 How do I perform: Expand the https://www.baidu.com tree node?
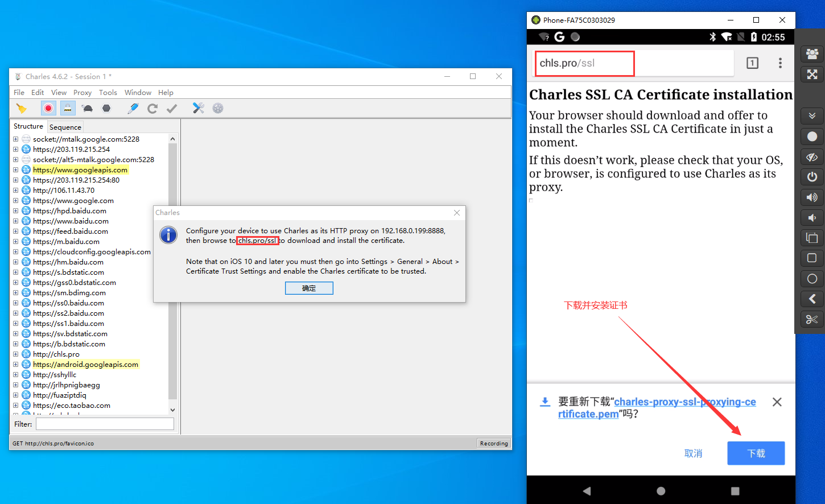16,221
